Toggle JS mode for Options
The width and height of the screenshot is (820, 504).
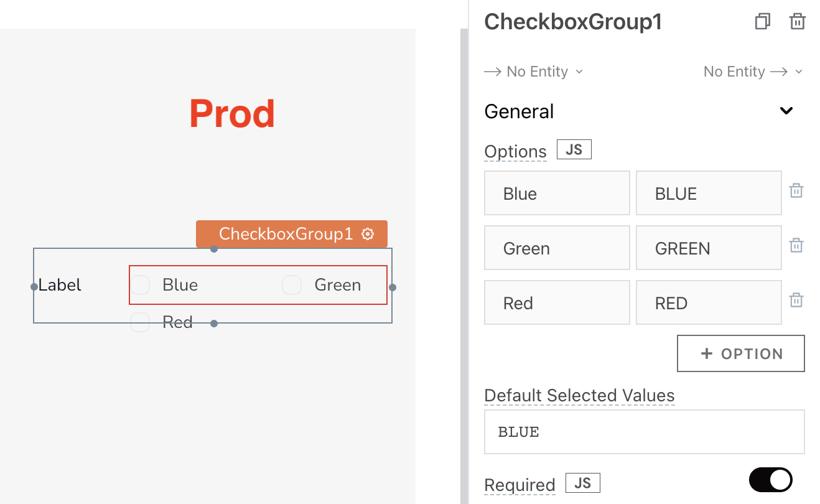pyautogui.click(x=574, y=150)
